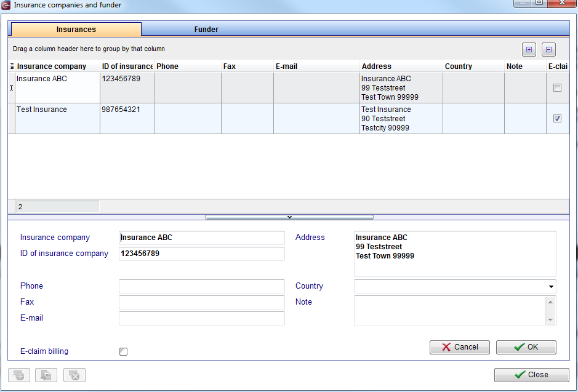Click the address cell containing 'Testcity 90999'
578x392 pixels.
401,118
